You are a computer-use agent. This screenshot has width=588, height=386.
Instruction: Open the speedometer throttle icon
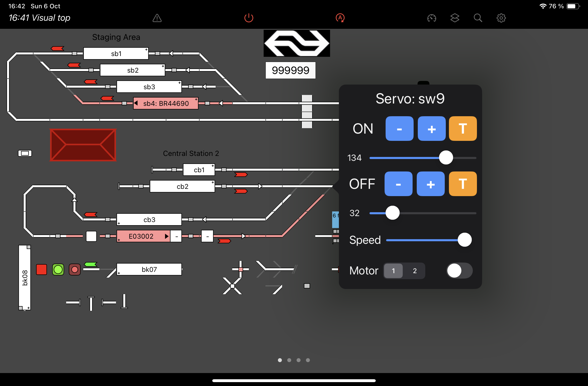pos(432,18)
